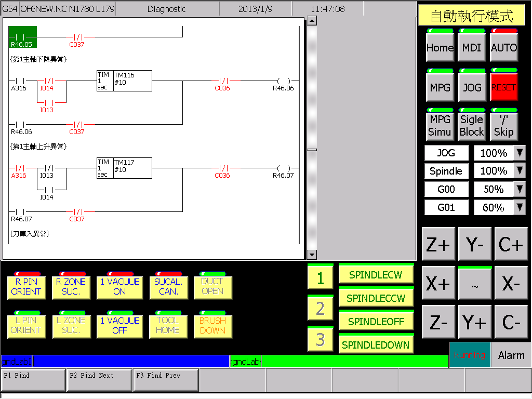Click the X- axis jog button
Screen dimensions: 532x399
511,283
